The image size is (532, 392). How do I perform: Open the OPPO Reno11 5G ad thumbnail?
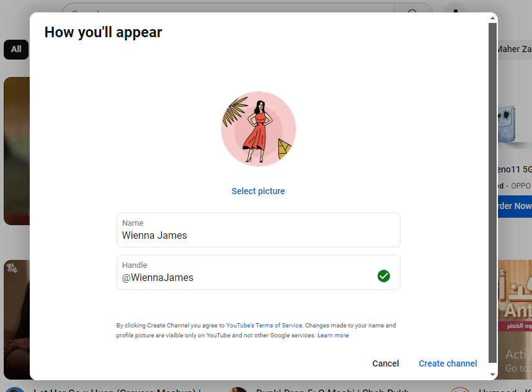coord(514,124)
